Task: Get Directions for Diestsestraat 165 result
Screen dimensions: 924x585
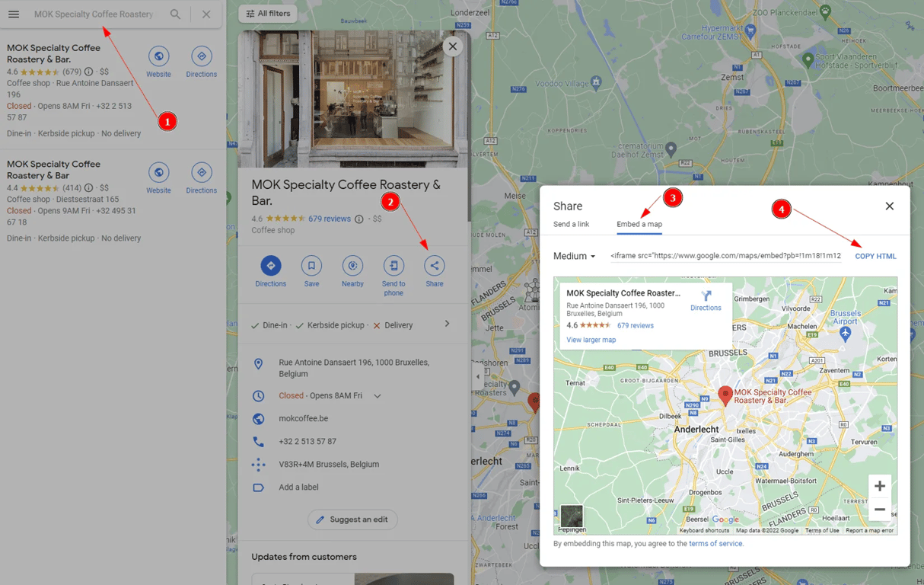Action: (201, 178)
